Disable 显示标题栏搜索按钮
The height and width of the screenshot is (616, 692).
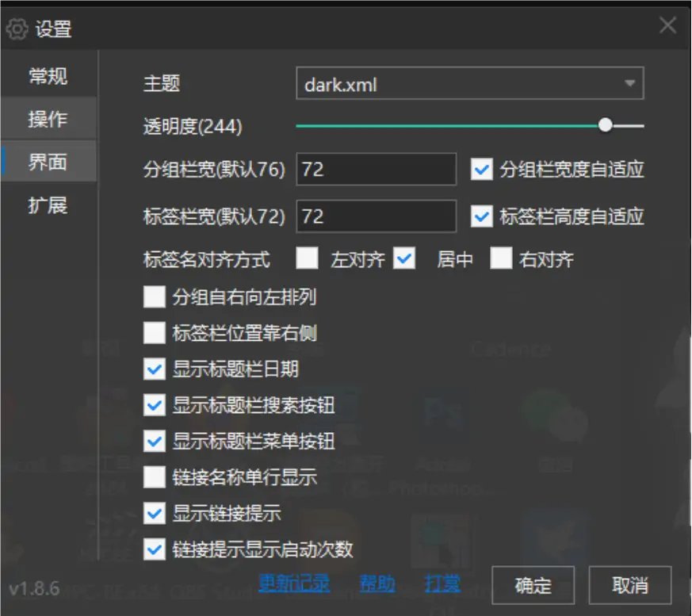click(155, 405)
